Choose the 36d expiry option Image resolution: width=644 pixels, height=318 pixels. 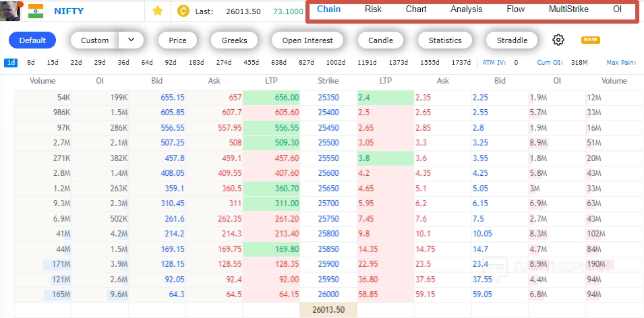point(123,63)
